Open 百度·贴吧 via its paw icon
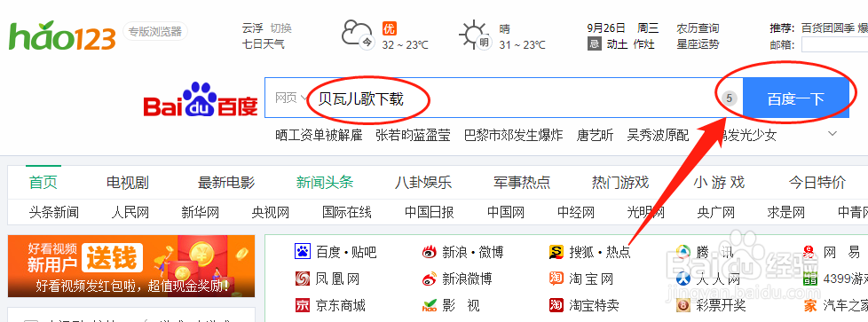The image size is (868, 322). pos(303,252)
